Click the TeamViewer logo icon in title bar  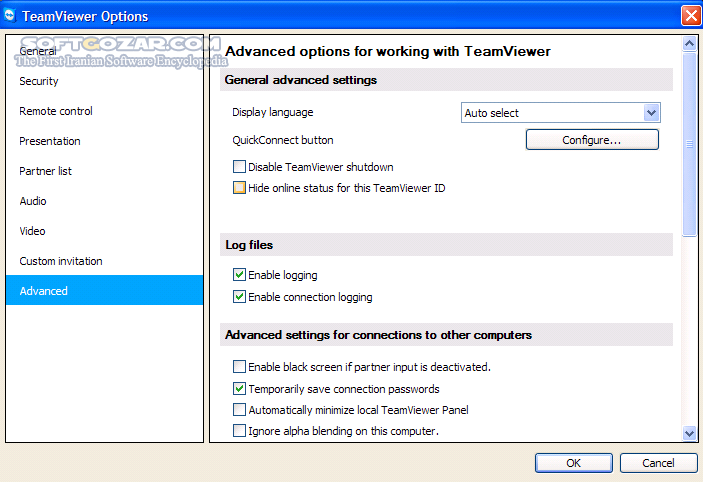point(9,15)
